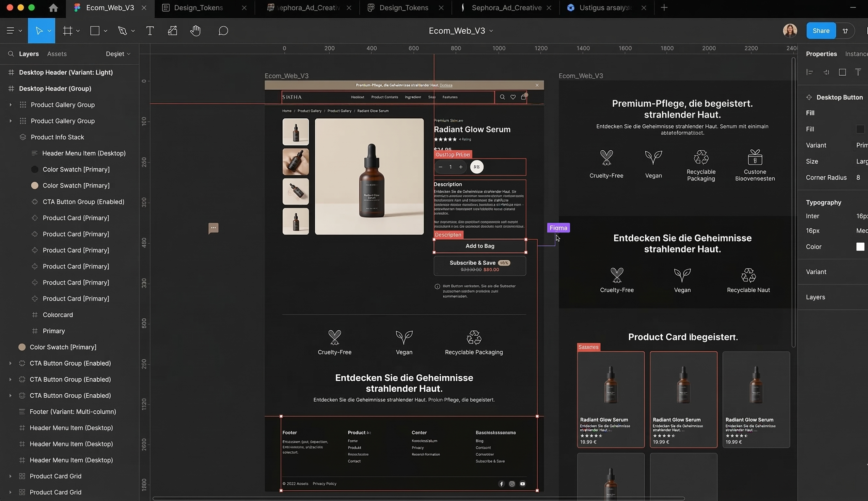Select the Text tool
This screenshot has width=868, height=501.
(150, 31)
